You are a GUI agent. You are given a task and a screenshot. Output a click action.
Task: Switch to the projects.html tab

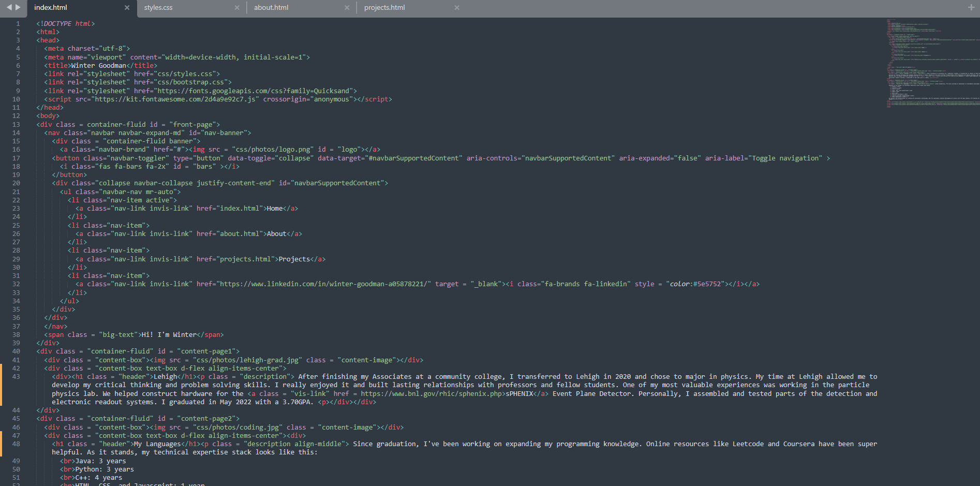(x=384, y=8)
